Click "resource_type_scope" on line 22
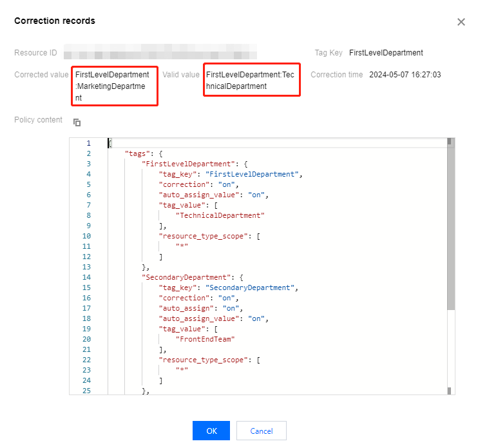Viewport: 478px width, 448px height. pyautogui.click(x=203, y=360)
